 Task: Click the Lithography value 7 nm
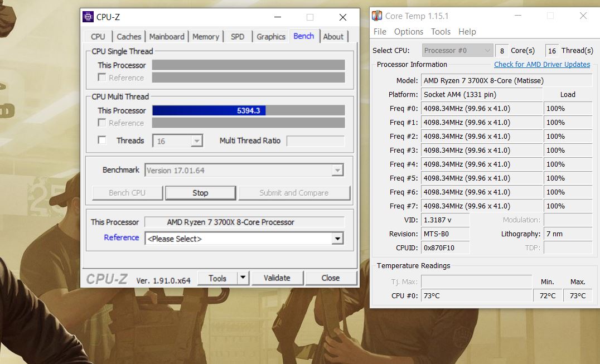(568, 234)
